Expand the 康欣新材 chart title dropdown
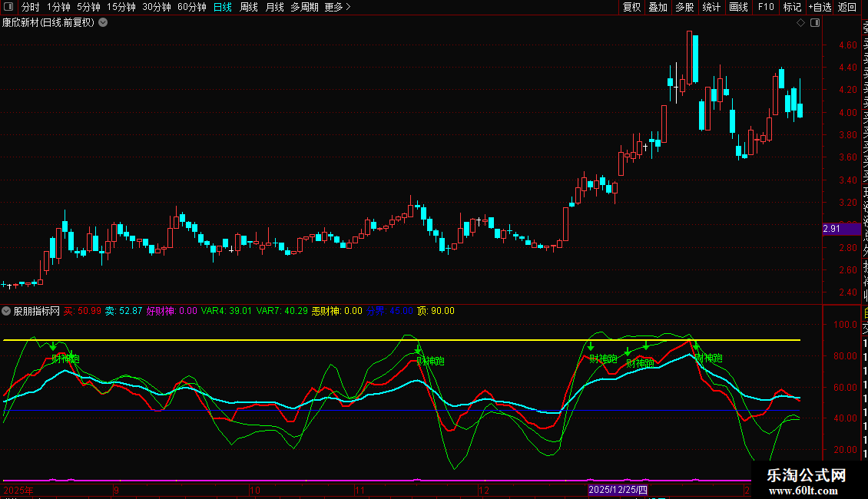 point(103,22)
